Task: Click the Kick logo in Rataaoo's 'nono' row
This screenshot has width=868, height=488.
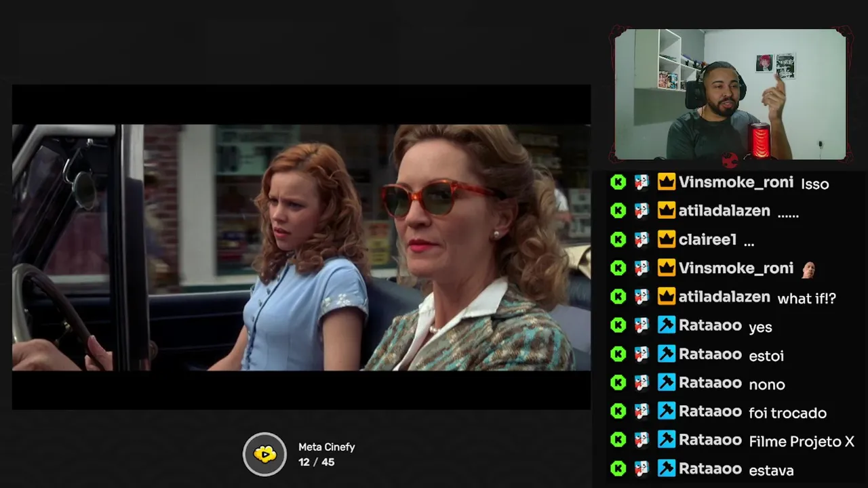Action: pos(618,383)
